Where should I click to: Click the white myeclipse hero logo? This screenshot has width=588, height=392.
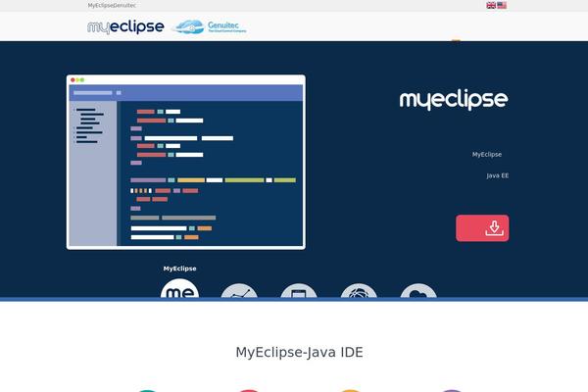pos(454,100)
